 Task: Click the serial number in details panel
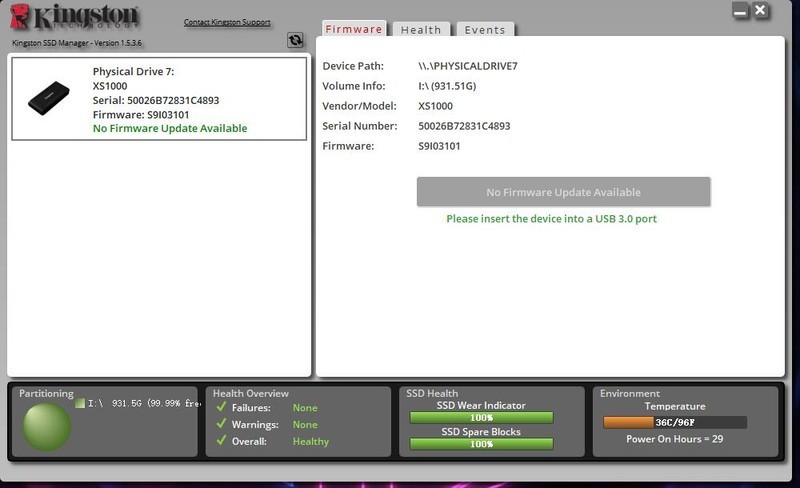(x=464, y=126)
